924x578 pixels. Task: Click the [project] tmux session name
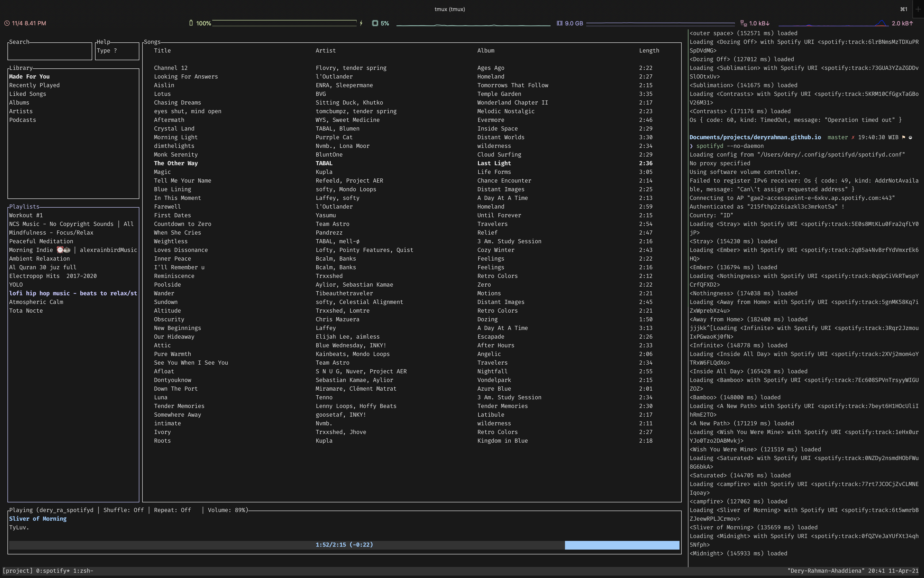click(18, 571)
